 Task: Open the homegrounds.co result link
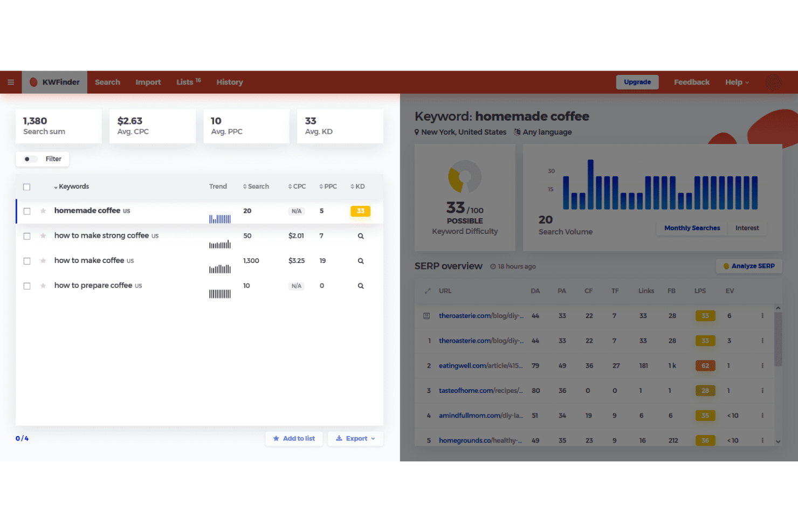(480, 440)
